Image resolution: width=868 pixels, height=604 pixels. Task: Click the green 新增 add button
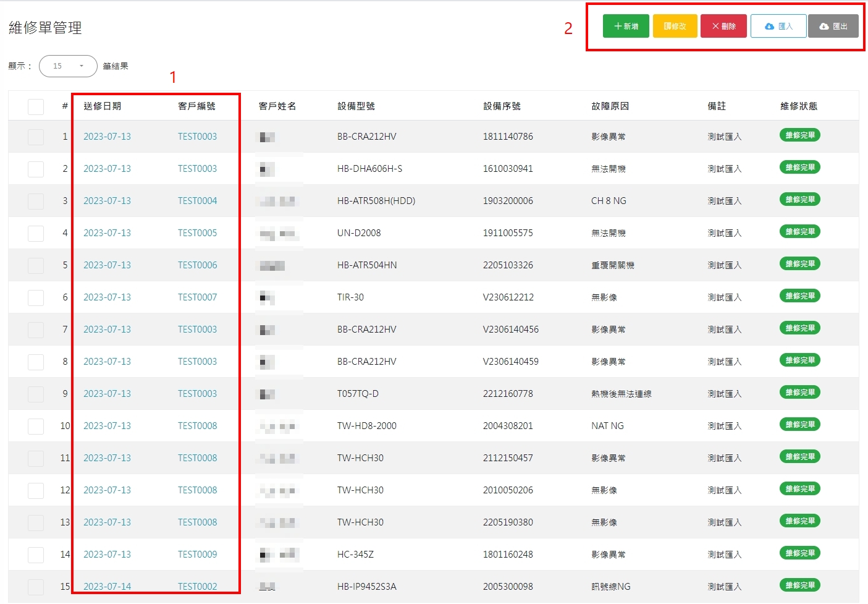(626, 26)
